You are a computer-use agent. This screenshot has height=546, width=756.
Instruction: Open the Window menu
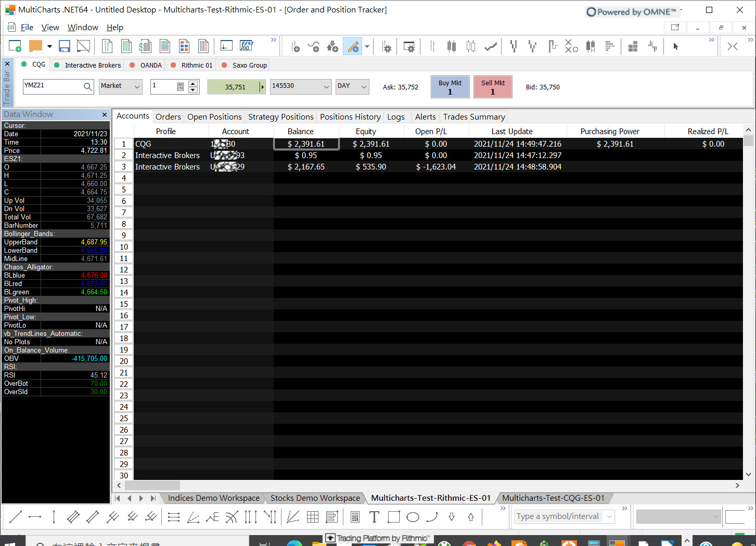tap(83, 28)
